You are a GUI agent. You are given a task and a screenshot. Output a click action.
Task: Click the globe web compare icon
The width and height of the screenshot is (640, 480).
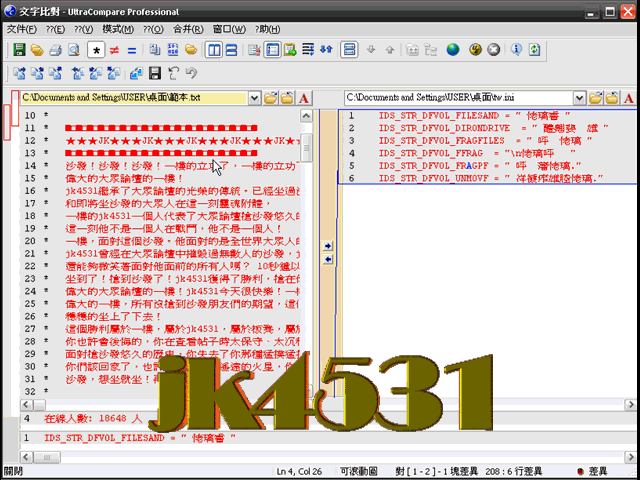point(453,49)
